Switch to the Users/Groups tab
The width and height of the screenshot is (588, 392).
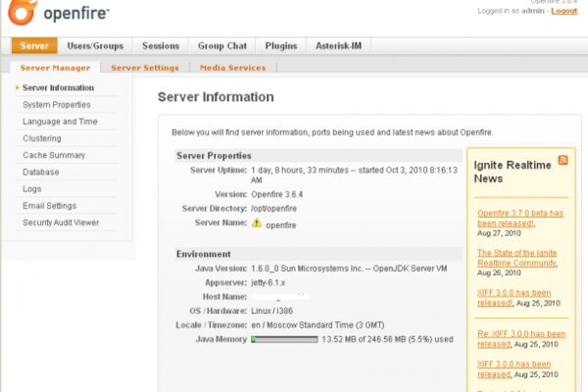[x=95, y=46]
